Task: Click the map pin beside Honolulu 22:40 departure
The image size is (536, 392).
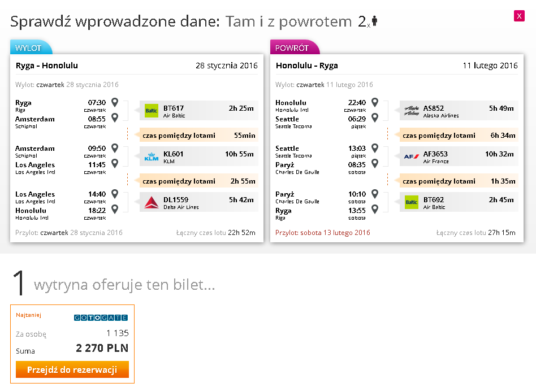Action: point(375,102)
